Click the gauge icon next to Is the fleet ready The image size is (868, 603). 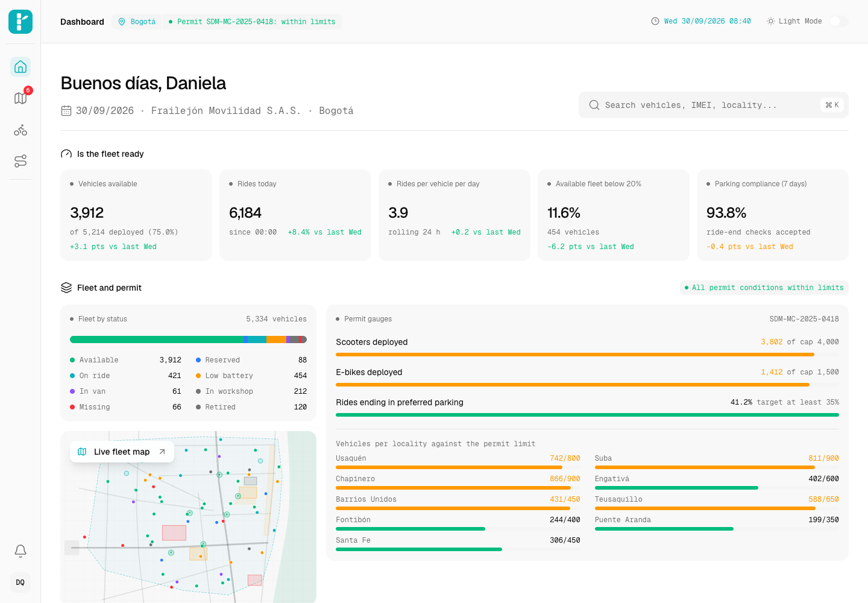point(66,154)
